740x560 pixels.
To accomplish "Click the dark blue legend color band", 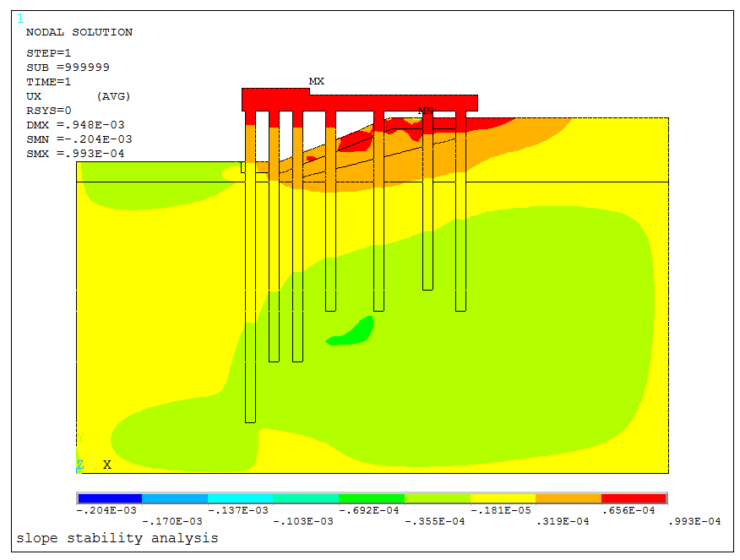I will coord(110,498).
